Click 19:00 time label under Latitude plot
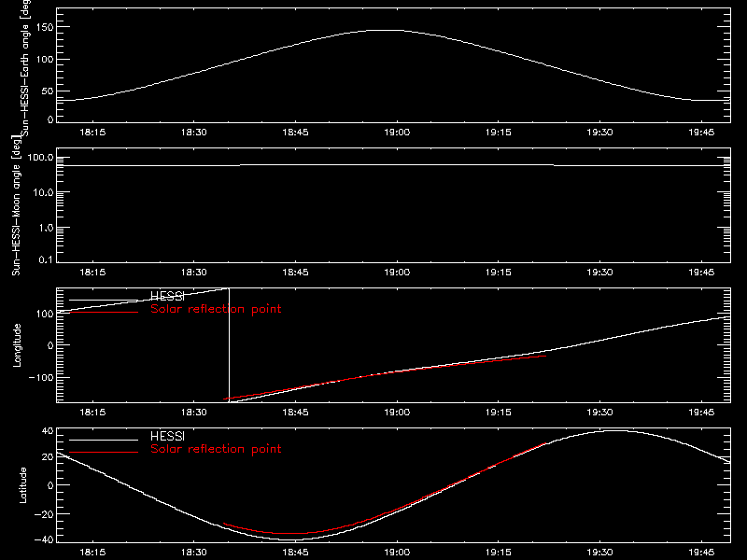Screen dimensions: 747x560 pyautogui.click(x=397, y=553)
